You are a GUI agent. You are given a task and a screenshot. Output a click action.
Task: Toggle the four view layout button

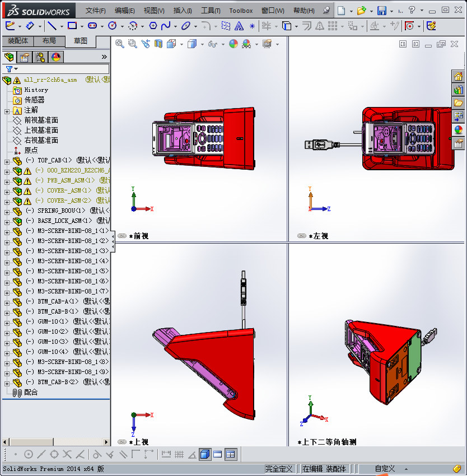point(231,455)
